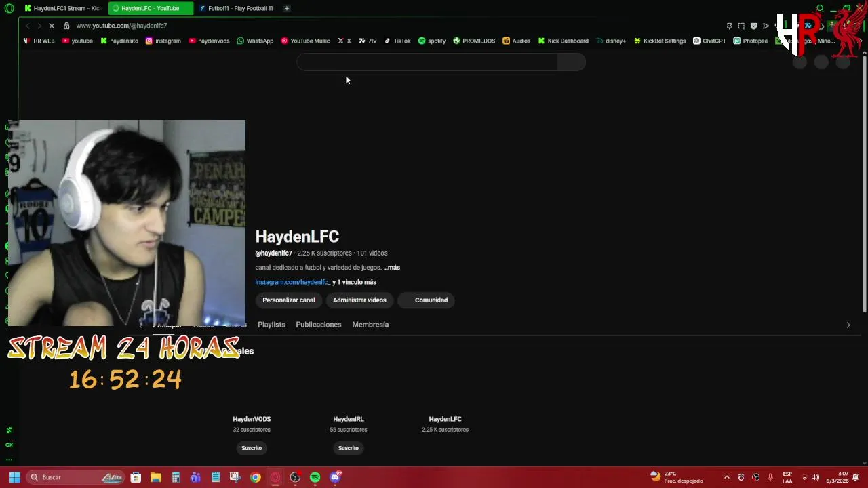Click the Opera GX taskbar icon
The image size is (868, 488).
pos(275,477)
